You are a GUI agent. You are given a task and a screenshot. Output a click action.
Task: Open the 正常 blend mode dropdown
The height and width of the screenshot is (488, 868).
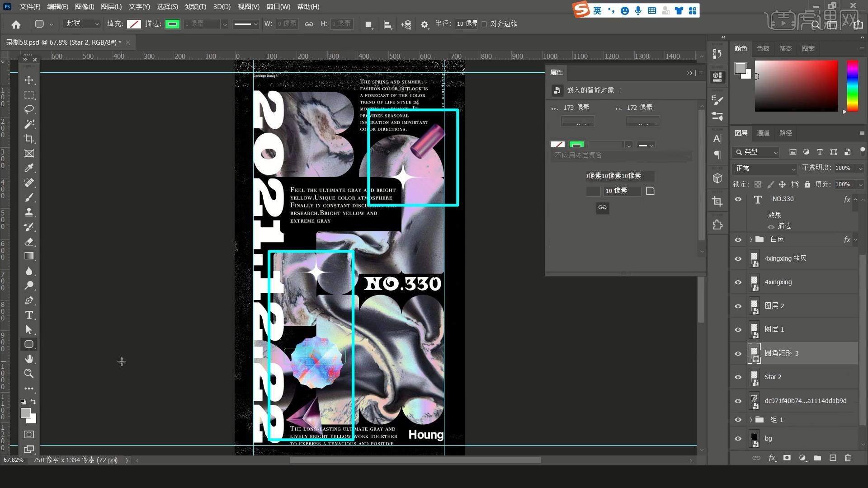(x=764, y=169)
